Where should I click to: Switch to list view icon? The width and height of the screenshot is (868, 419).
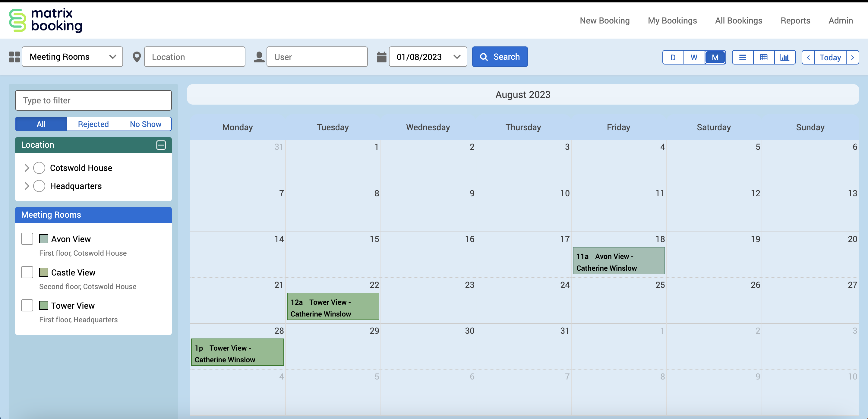click(742, 57)
